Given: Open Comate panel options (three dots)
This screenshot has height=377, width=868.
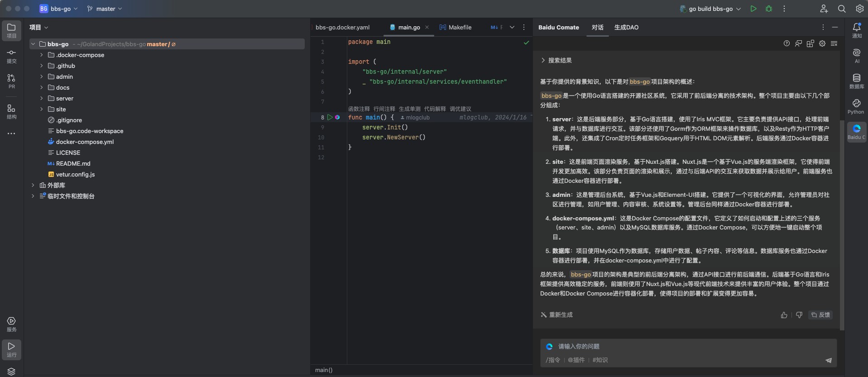Looking at the screenshot, I should (823, 27).
